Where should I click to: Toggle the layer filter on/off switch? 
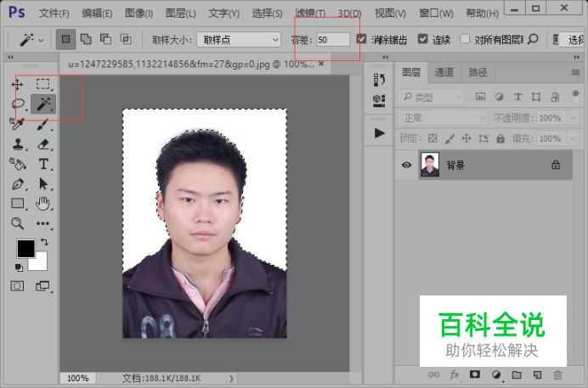point(575,95)
